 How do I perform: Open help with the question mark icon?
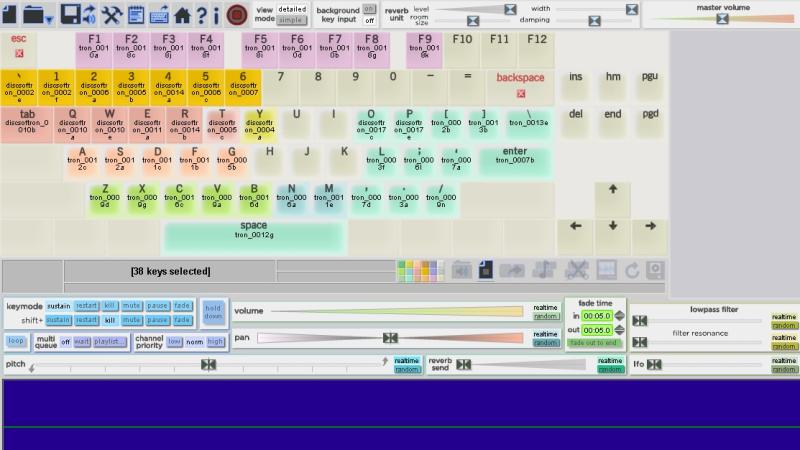click(202, 15)
